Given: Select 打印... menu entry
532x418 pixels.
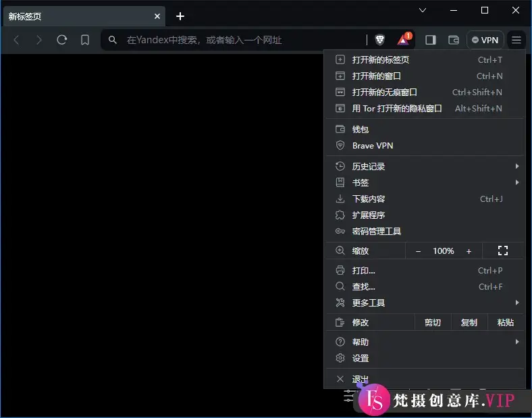Looking at the screenshot, I should tap(425, 270).
